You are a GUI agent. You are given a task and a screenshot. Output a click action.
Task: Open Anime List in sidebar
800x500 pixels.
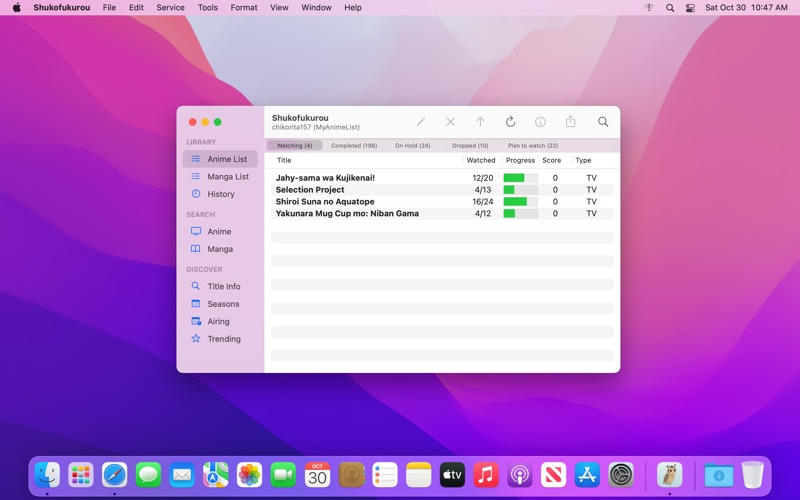click(x=220, y=159)
